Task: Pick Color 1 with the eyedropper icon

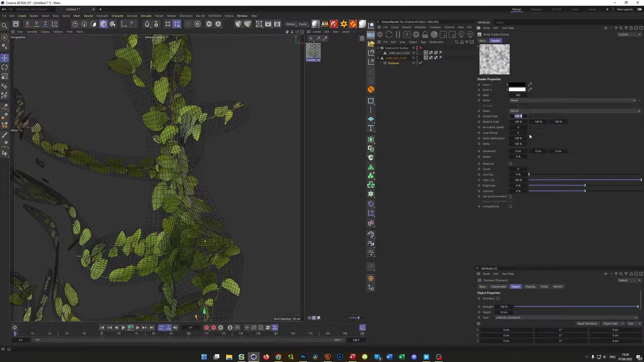Action: [x=530, y=84]
